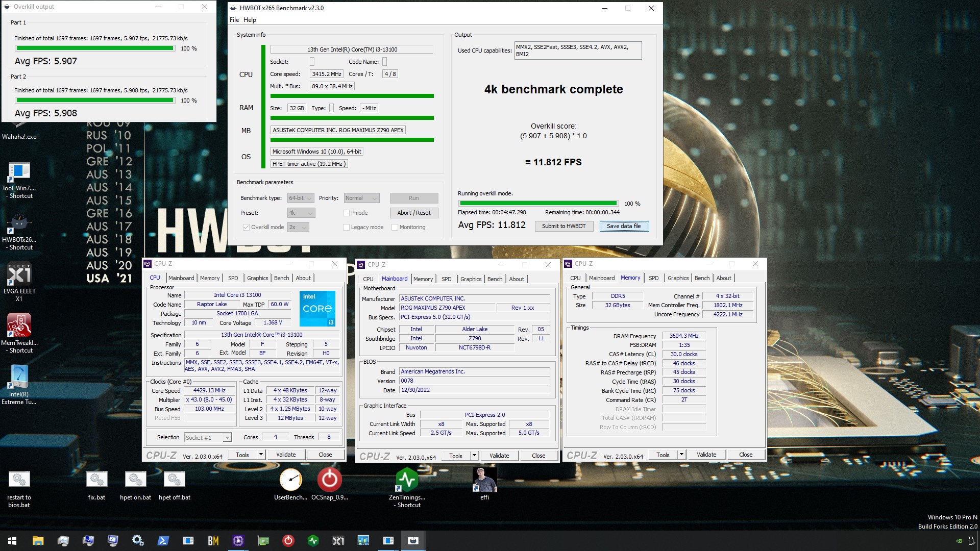Click overkill mode main progress bar
Viewport: 980px width, 551px height.
pos(538,204)
